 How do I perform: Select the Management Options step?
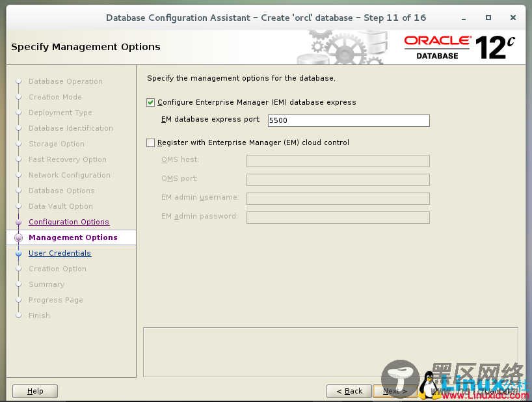pyautogui.click(x=73, y=237)
